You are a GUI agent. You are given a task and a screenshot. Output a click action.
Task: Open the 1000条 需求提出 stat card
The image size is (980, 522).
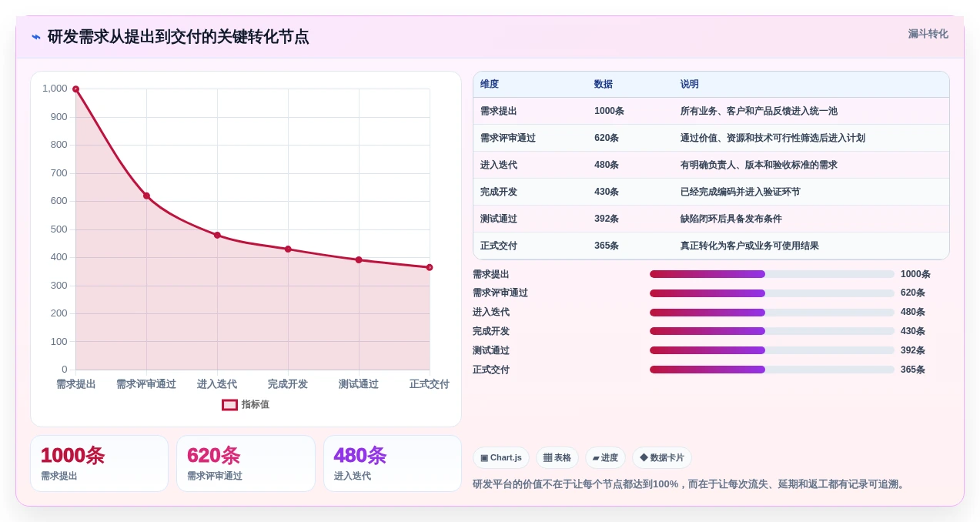99,463
